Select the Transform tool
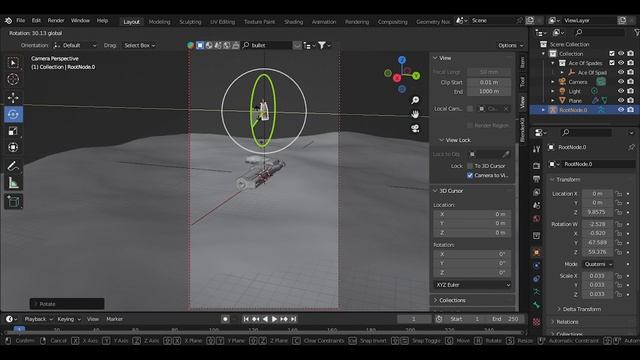The height and width of the screenshot is (360, 640). (13, 147)
